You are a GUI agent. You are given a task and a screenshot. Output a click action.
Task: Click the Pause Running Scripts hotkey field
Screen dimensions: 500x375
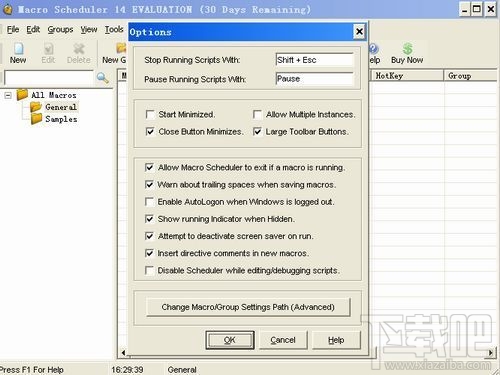coord(314,79)
